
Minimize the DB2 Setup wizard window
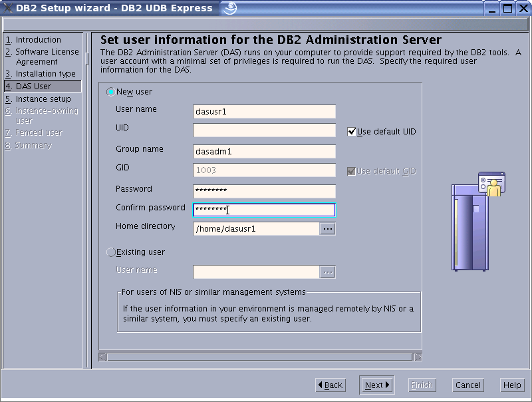(491, 8)
